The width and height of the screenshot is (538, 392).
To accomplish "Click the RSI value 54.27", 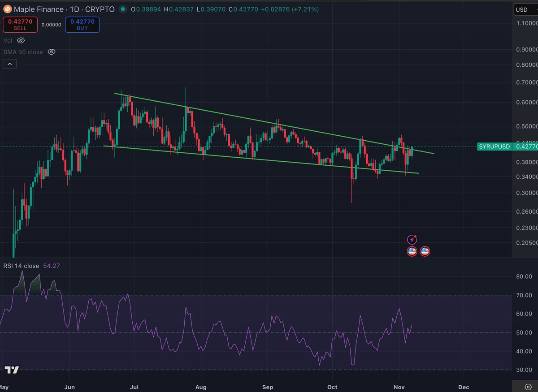I will point(52,266).
